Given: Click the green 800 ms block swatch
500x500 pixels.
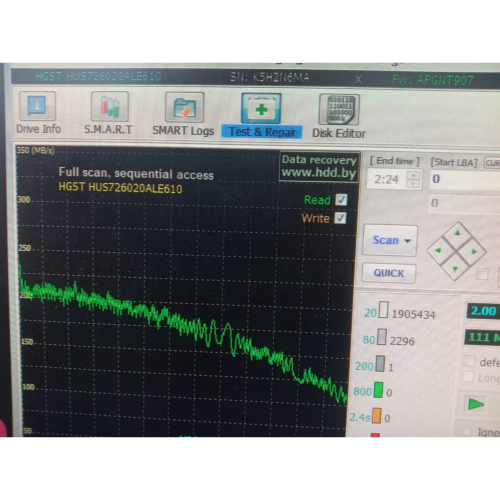Looking at the screenshot, I should pyautogui.click(x=378, y=390).
